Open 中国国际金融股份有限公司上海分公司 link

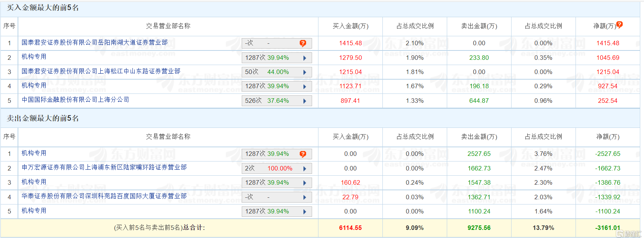point(76,99)
